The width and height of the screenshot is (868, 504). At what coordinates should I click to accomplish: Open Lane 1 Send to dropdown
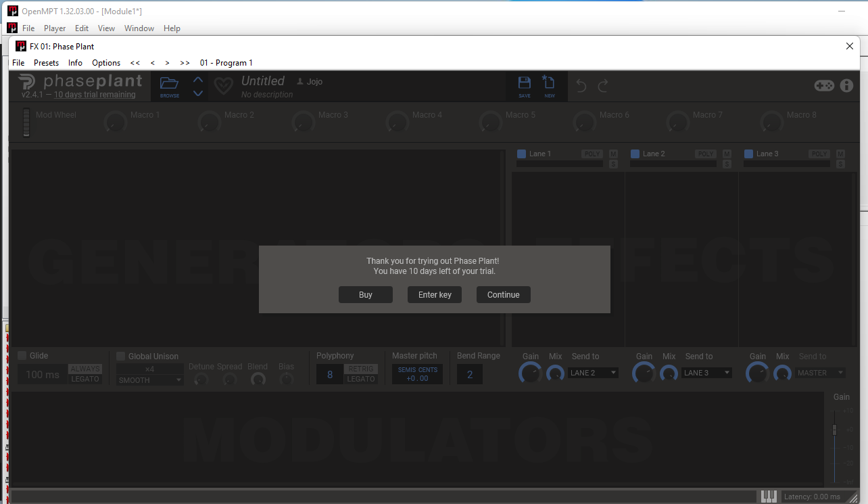(594, 373)
